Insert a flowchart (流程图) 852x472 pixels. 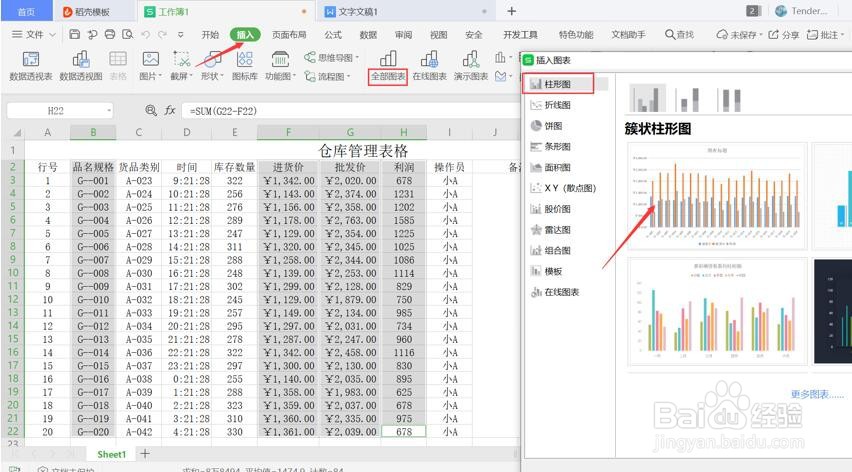[x=328, y=77]
